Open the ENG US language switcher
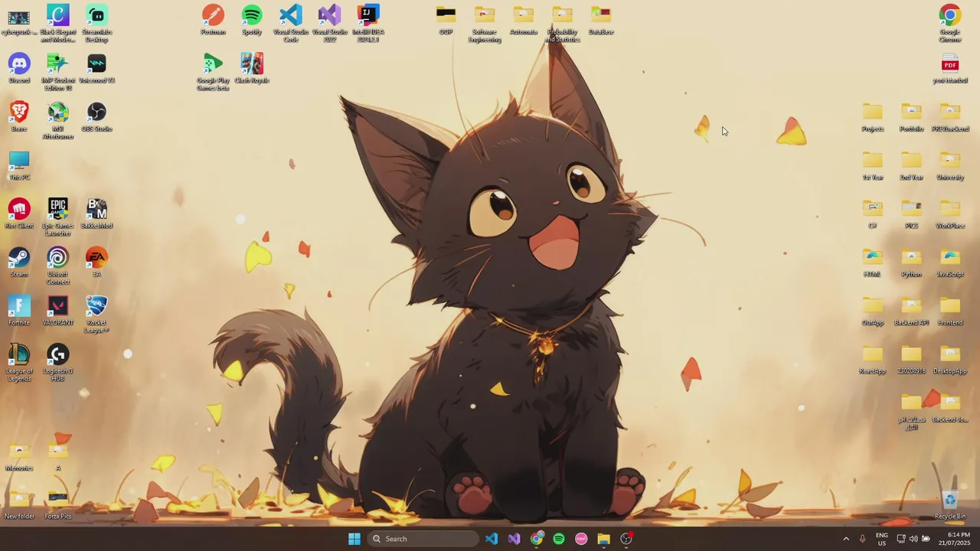This screenshot has height=551, width=980. (x=882, y=539)
